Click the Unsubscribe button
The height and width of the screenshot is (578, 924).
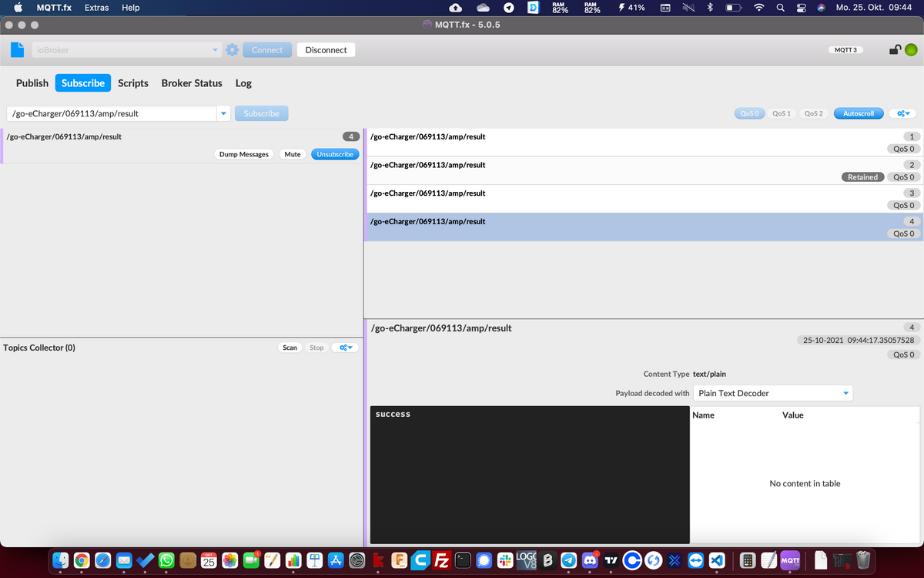pos(335,154)
